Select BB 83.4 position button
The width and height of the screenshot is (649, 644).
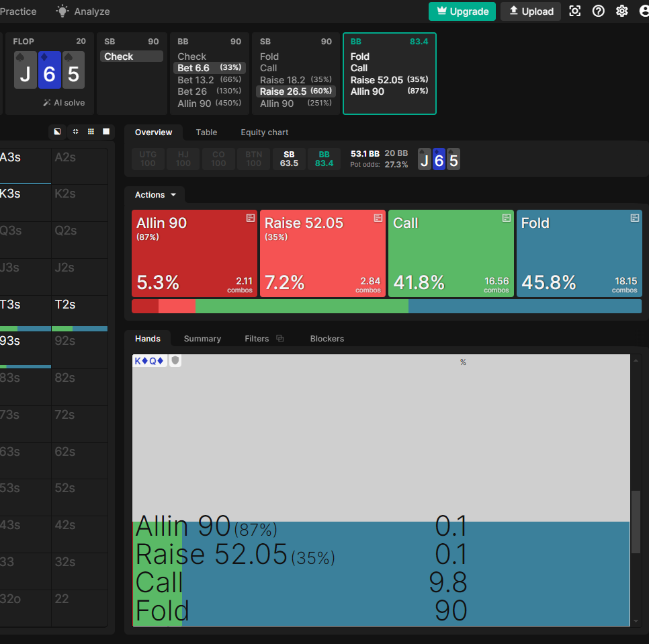tap(324, 159)
